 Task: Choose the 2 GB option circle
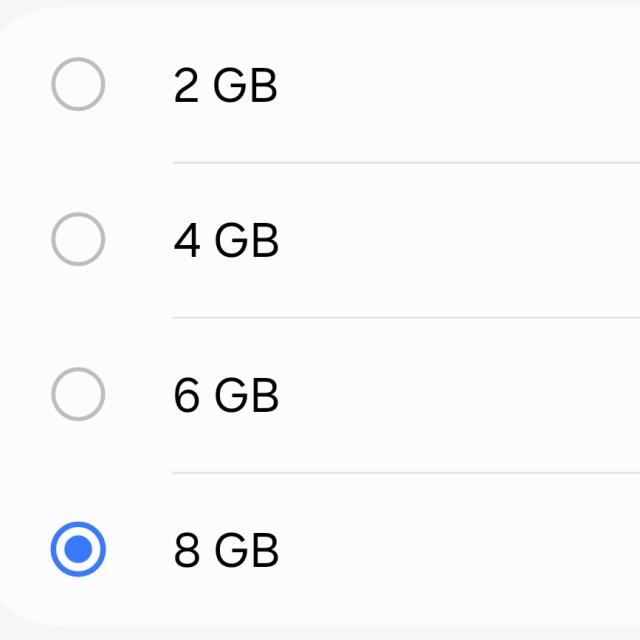(78, 85)
